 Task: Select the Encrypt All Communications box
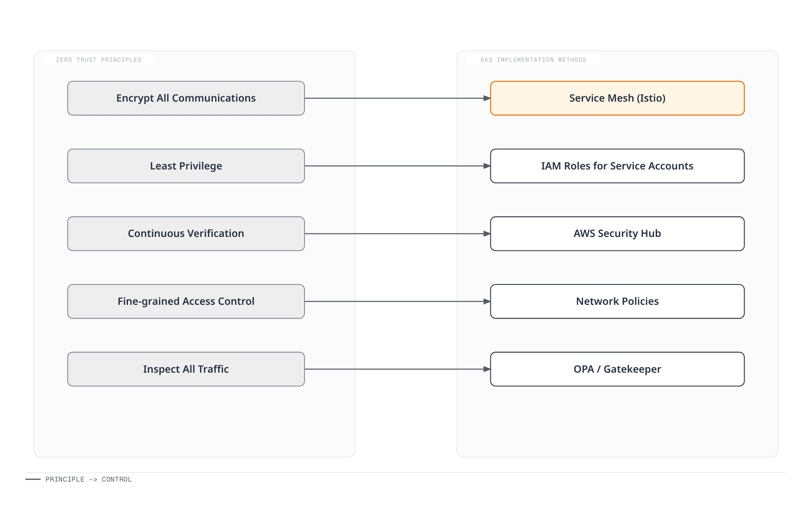coord(186,98)
